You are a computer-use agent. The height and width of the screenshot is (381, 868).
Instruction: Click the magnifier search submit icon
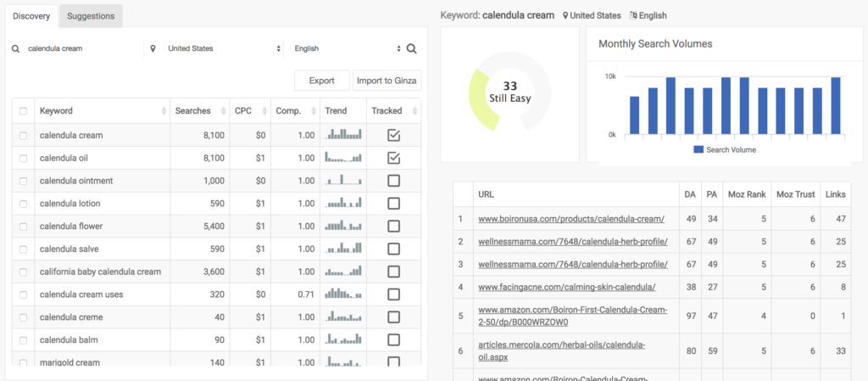411,48
